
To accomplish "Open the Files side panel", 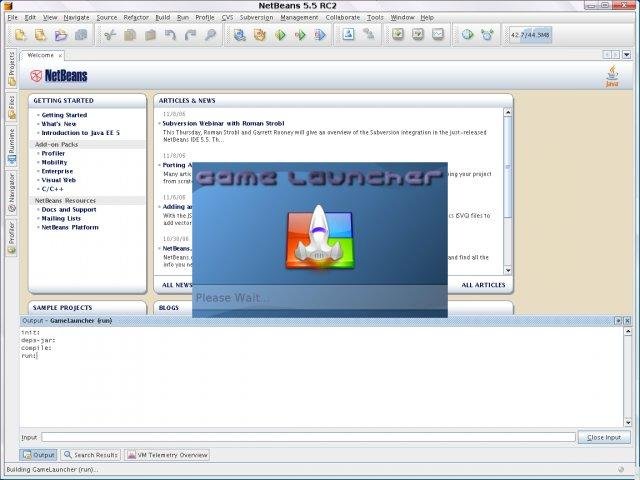I will point(11,107).
